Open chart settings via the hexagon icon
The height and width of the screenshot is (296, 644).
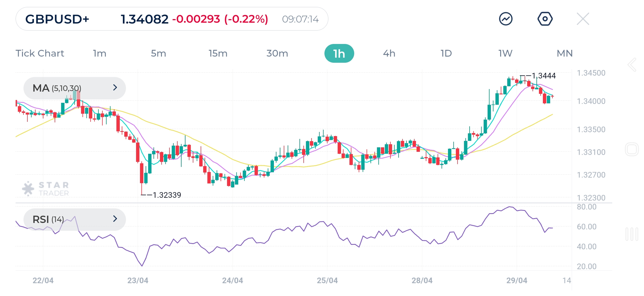pos(545,18)
